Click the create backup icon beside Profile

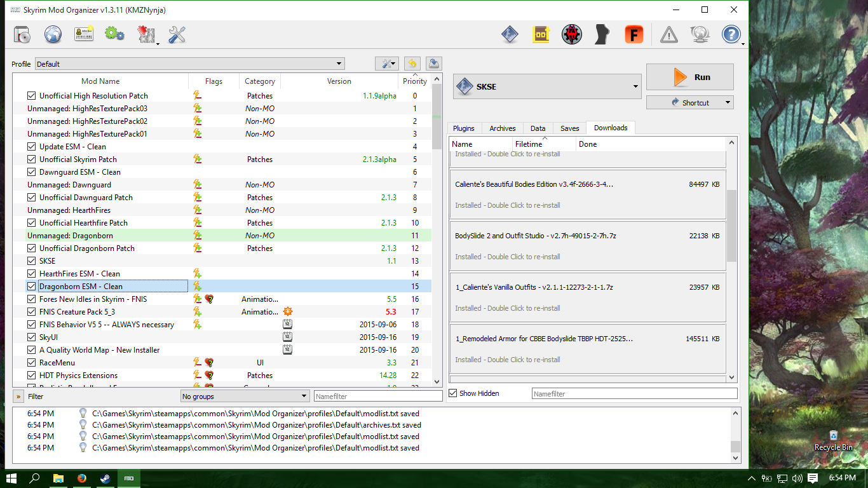click(x=434, y=64)
